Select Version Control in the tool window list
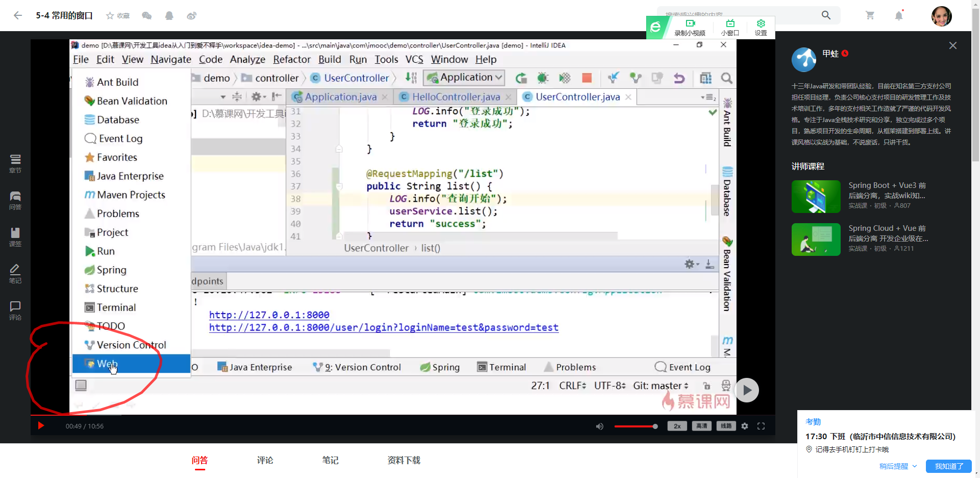The image size is (980, 478). coord(131,345)
